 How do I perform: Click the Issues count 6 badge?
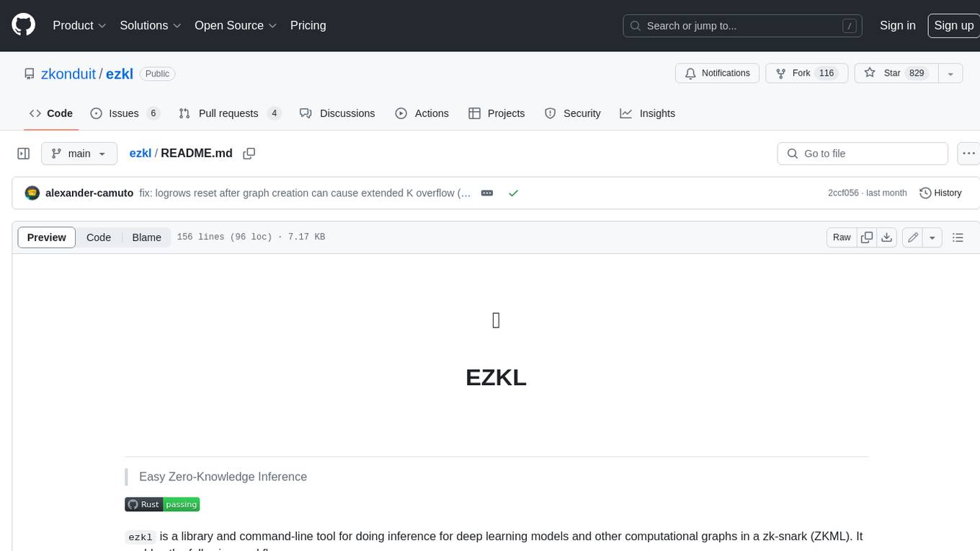pyautogui.click(x=153, y=113)
